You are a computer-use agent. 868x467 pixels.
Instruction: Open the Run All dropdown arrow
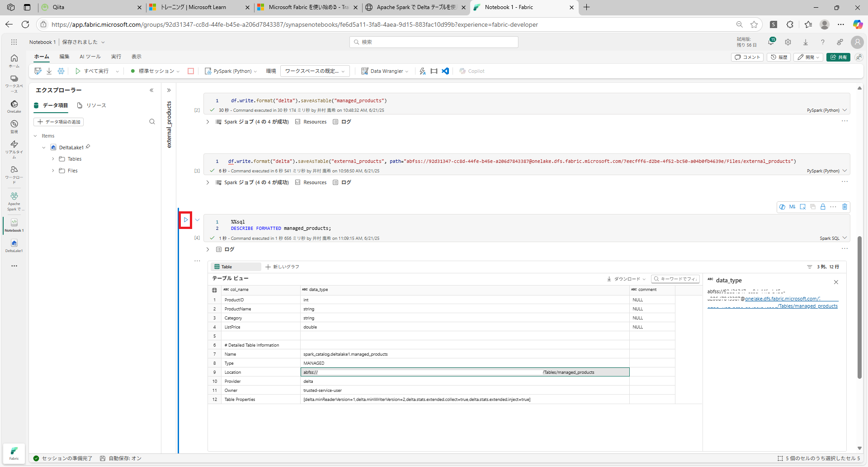(x=117, y=71)
